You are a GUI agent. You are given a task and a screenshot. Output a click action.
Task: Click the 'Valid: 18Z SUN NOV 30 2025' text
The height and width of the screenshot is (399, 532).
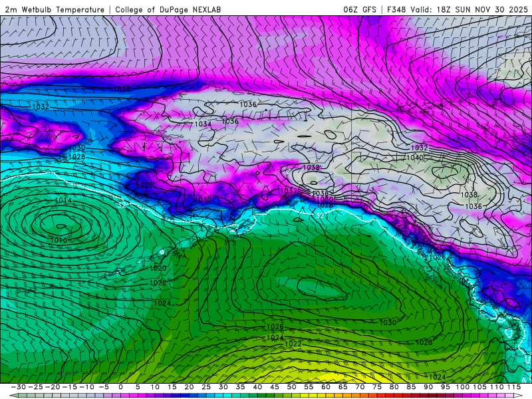[x=469, y=10]
